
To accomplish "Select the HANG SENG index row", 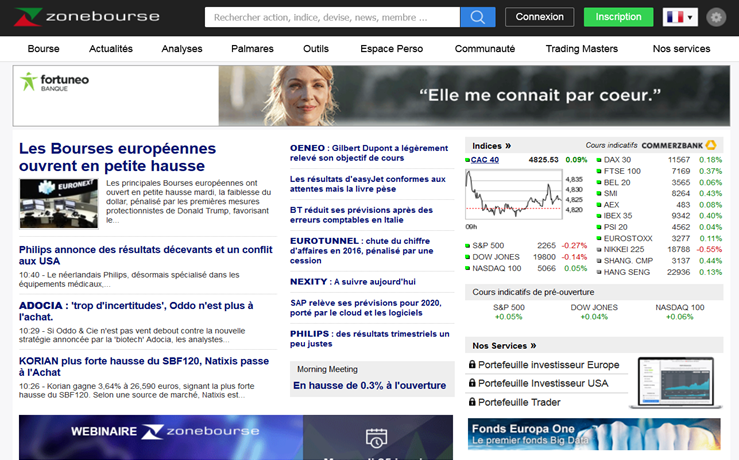I will point(659,272).
